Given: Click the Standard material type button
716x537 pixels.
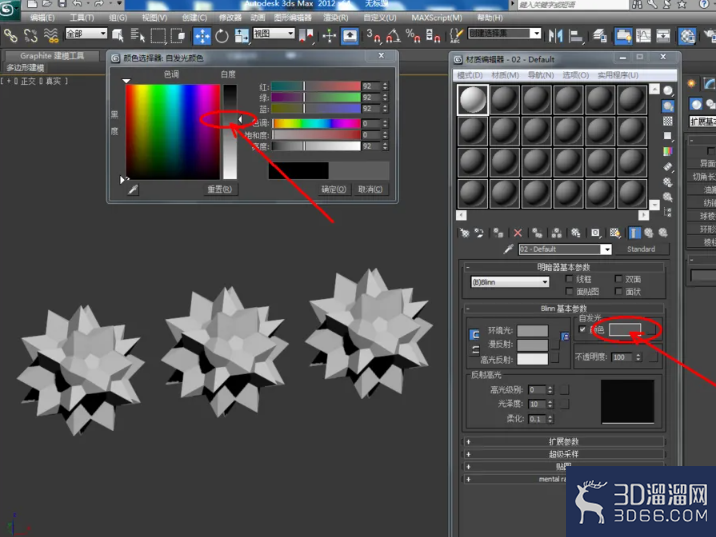Looking at the screenshot, I should click(x=641, y=249).
